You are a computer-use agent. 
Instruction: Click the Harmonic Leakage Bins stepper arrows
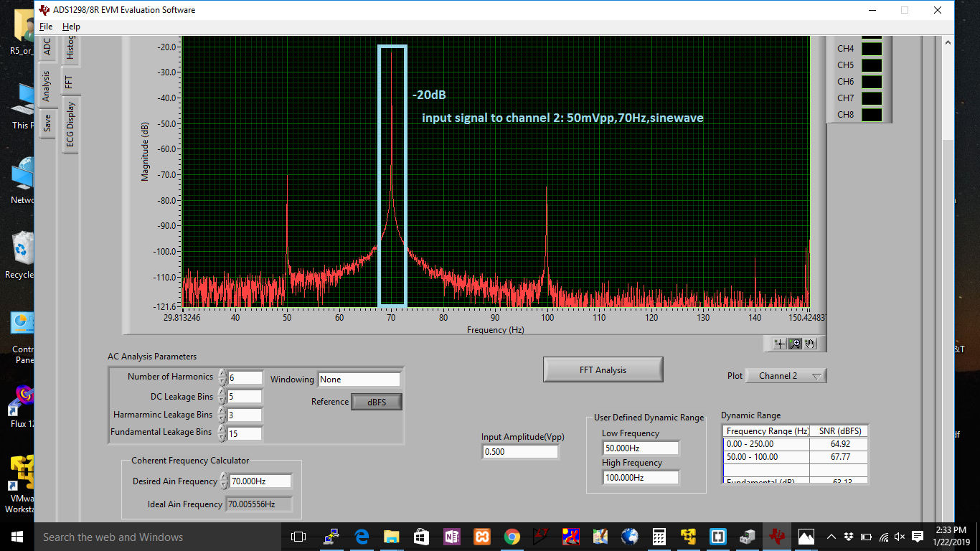[222, 415]
